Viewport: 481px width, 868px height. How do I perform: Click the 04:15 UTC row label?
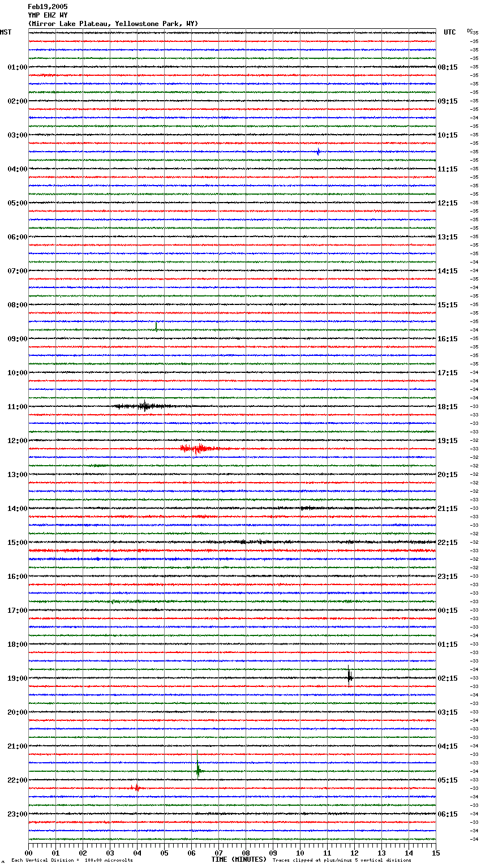point(448,746)
